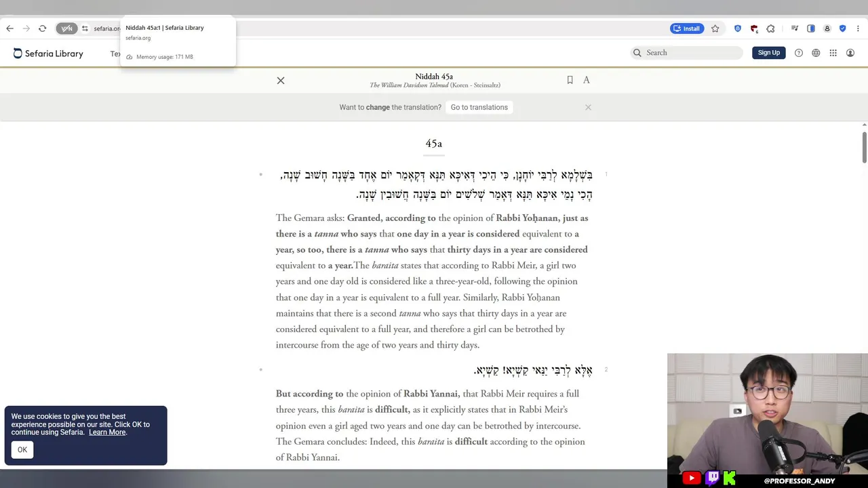
Task: Click the search magnifier icon
Action: click(637, 53)
